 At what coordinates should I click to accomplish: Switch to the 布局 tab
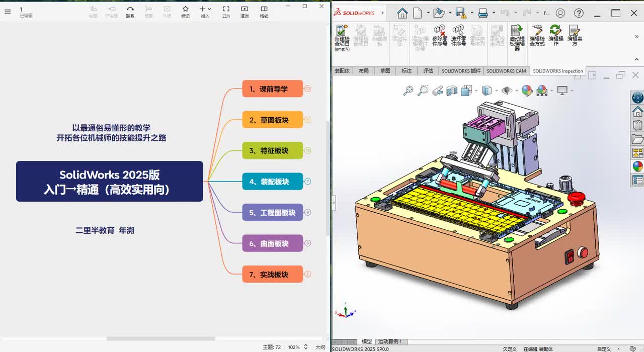[364, 71]
